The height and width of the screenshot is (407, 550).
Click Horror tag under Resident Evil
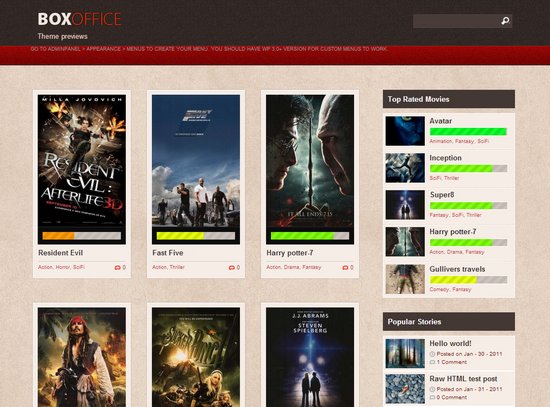click(x=63, y=267)
